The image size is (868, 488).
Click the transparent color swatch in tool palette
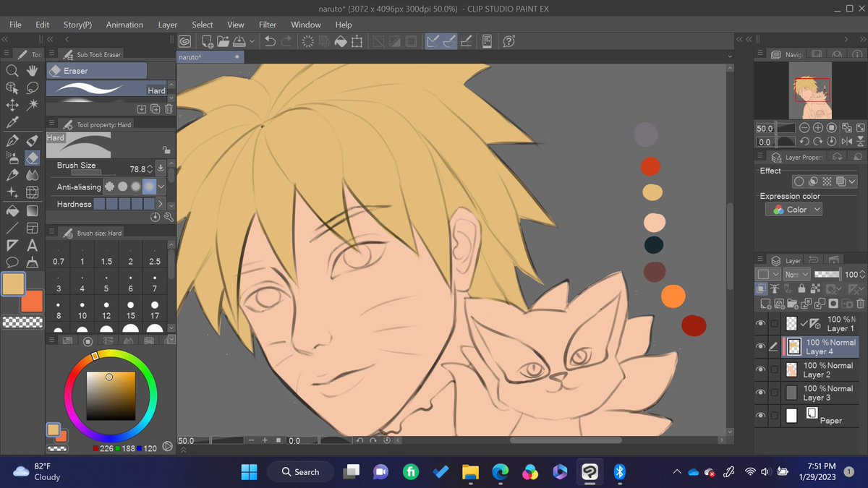point(22,322)
